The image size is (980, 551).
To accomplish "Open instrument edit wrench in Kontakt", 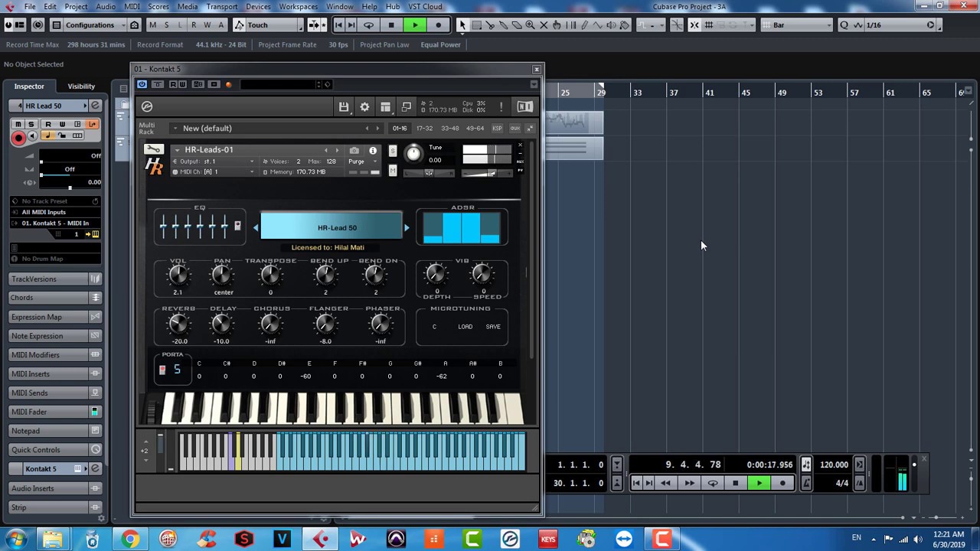I will point(154,150).
